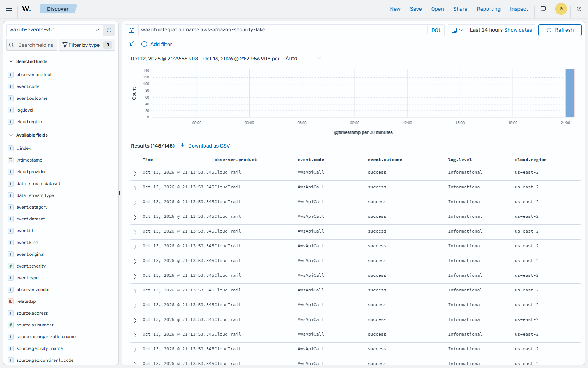Viewport: 588px width, 368px height.
Task: Open the calendar quick date menu
Action: [457, 30]
